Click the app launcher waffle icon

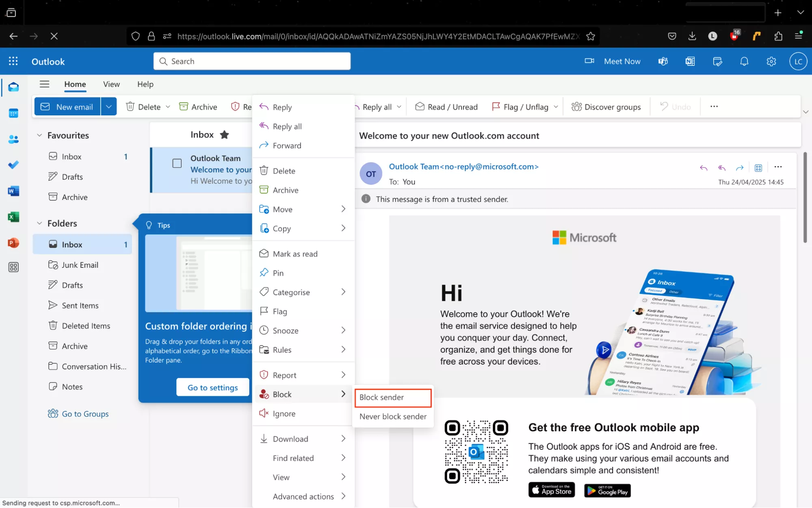pos(13,61)
